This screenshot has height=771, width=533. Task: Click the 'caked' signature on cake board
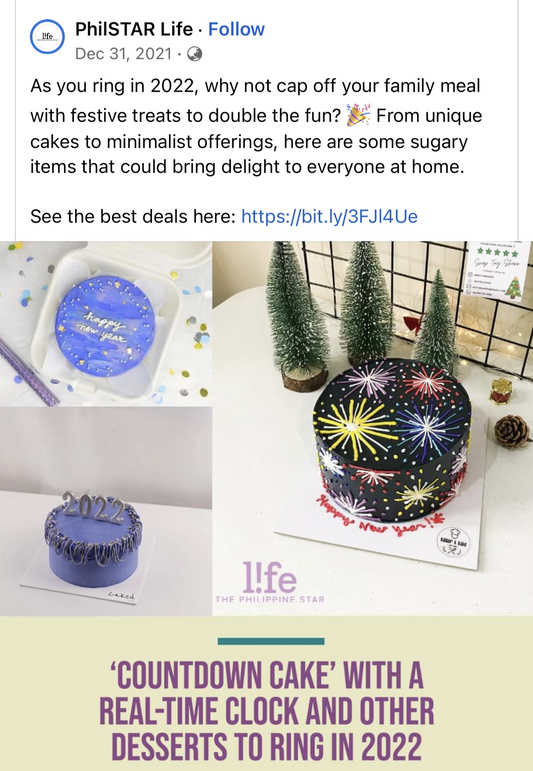[x=121, y=595]
